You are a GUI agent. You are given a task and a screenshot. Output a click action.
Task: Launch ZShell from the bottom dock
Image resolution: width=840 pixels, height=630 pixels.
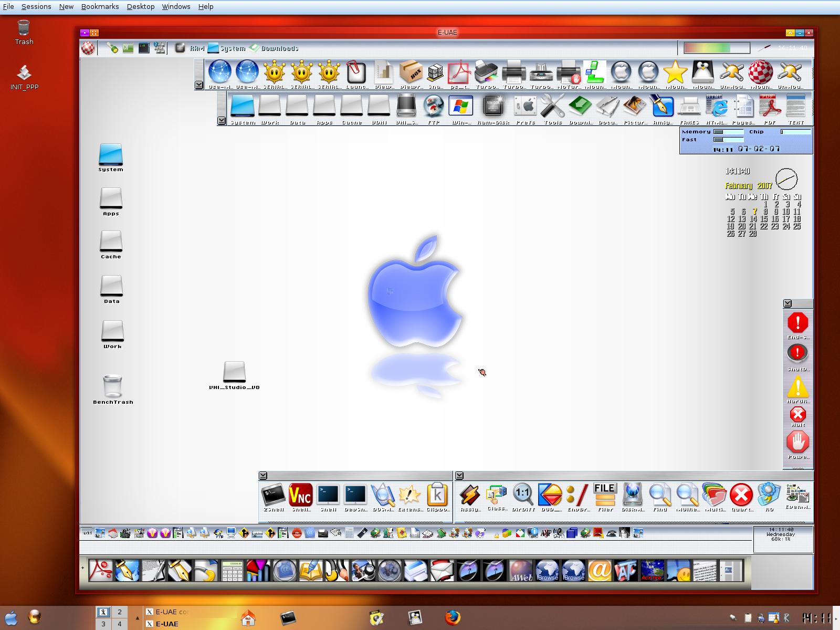point(274,495)
